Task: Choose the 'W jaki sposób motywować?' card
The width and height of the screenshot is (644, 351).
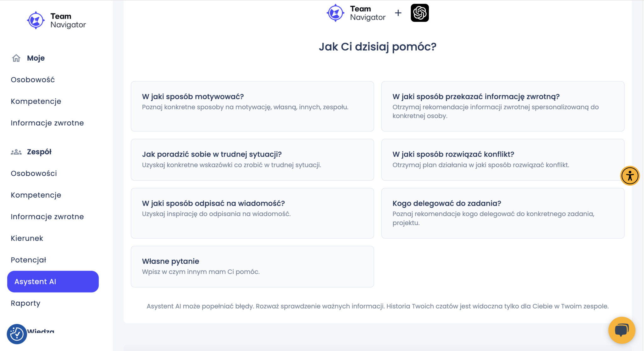Action: point(252,106)
